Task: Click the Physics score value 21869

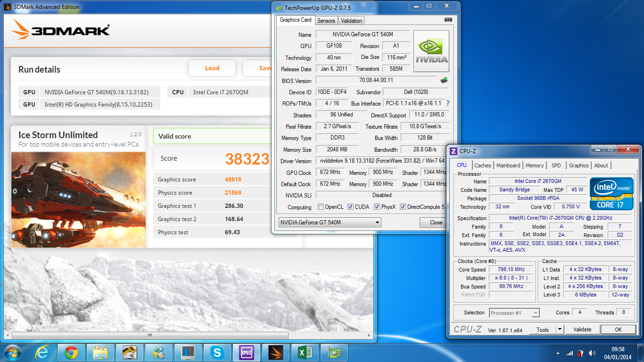Action: pyautogui.click(x=233, y=193)
